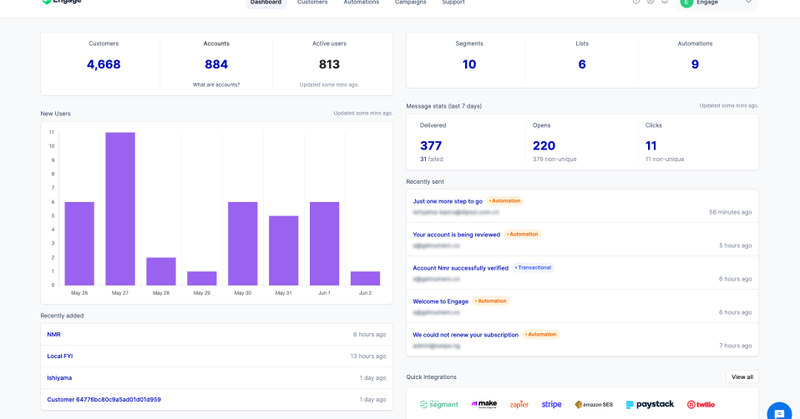Click the green E account avatar

(x=686, y=3)
